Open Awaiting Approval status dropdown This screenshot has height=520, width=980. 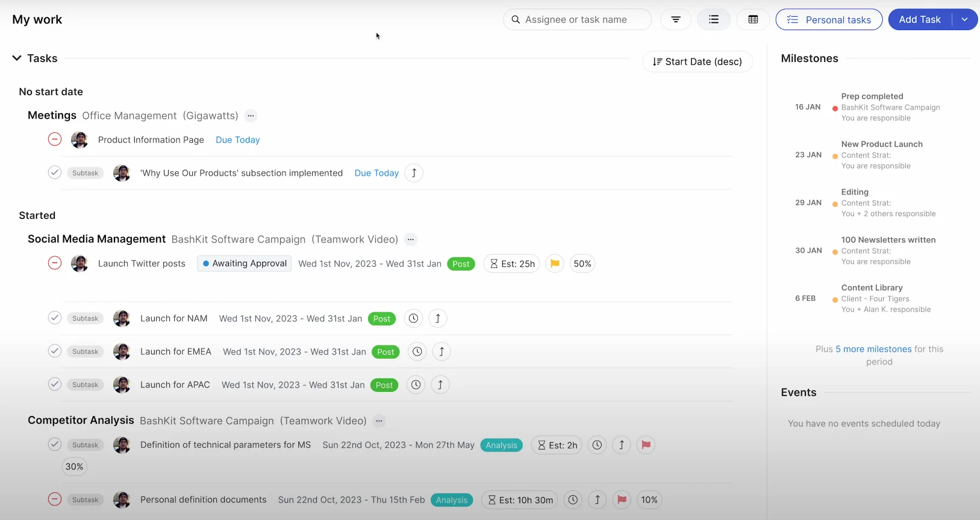[245, 264]
